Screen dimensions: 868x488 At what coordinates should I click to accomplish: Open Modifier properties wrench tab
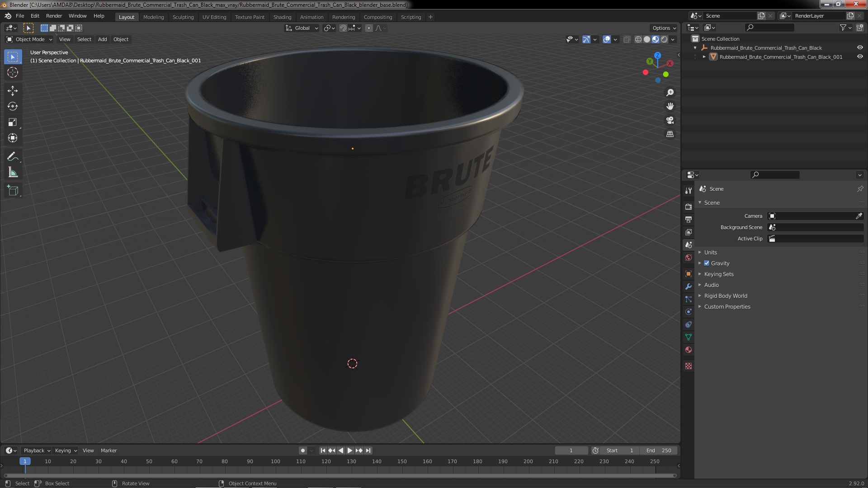[x=689, y=286]
